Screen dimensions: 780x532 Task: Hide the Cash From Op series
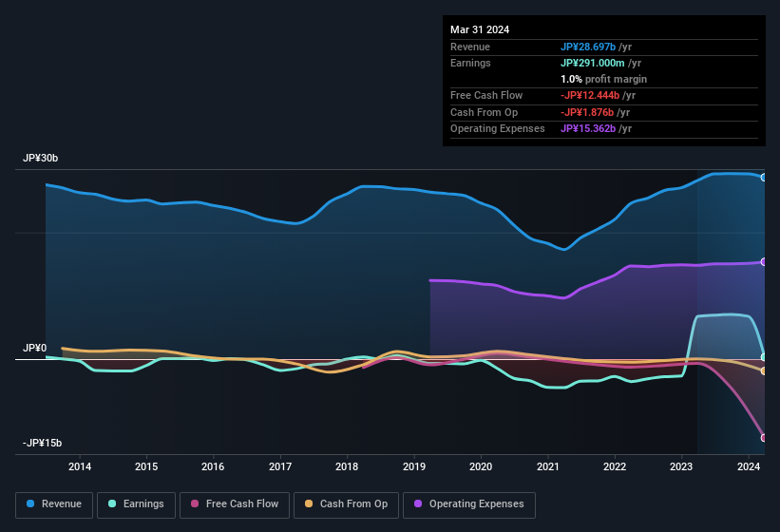point(347,504)
